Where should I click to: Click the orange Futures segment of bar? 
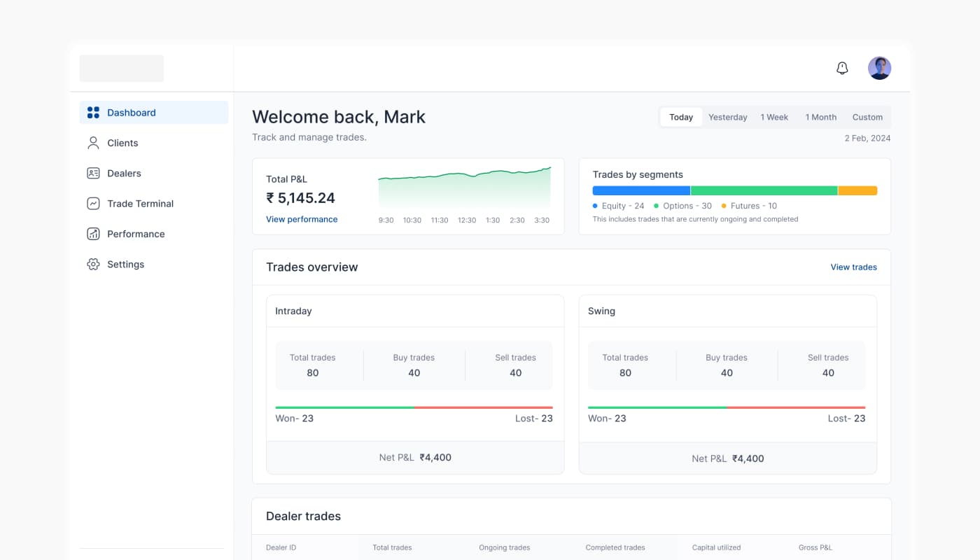coord(857,190)
